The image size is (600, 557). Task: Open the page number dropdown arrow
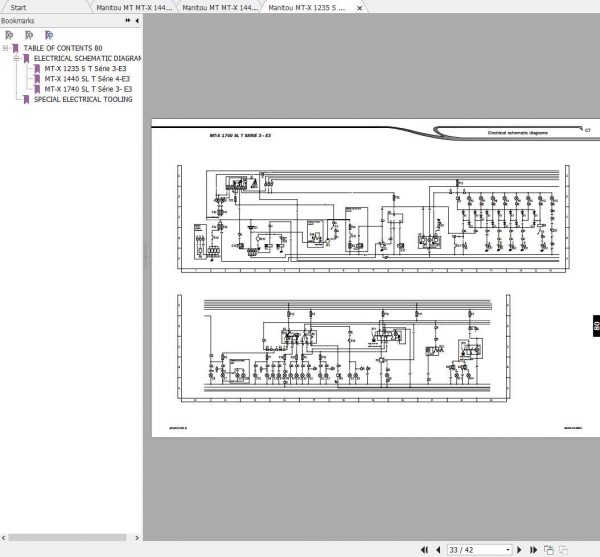click(508, 550)
